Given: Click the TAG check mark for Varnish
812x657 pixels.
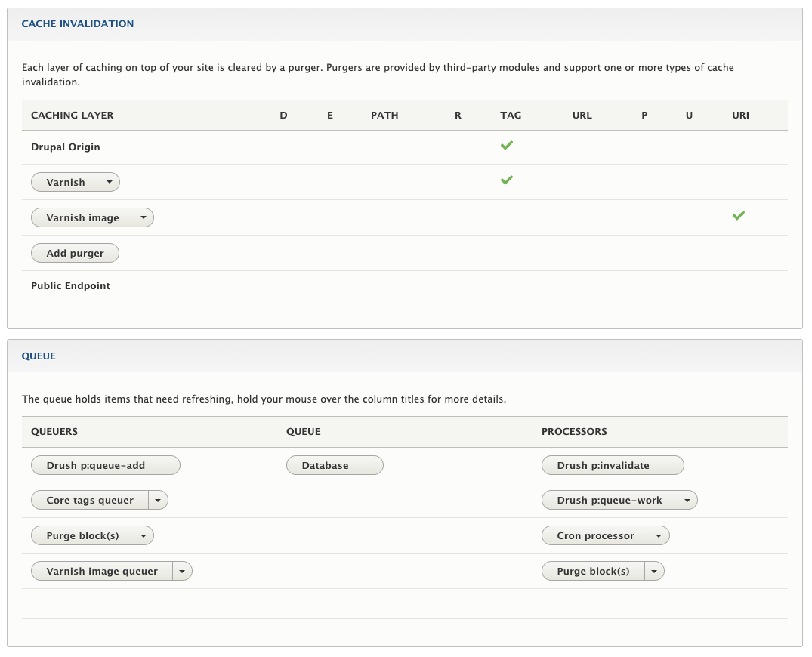Looking at the screenshot, I should pos(507,180).
